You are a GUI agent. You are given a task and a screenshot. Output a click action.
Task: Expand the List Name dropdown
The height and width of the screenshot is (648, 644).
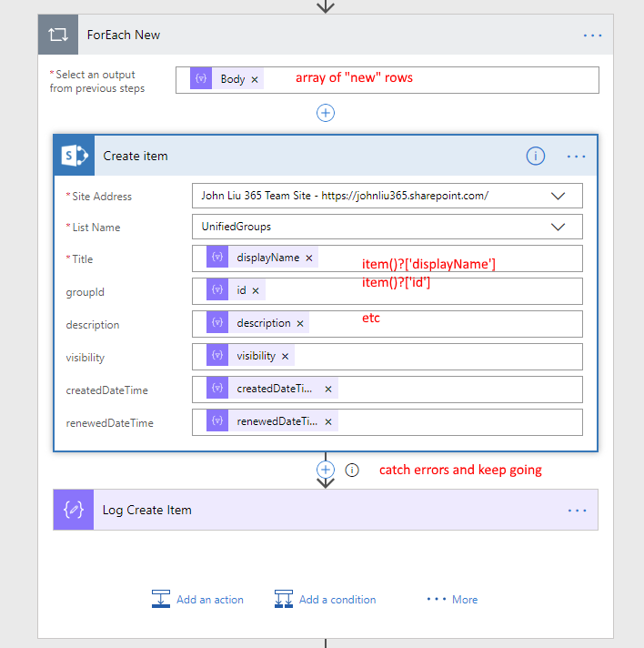click(x=558, y=227)
